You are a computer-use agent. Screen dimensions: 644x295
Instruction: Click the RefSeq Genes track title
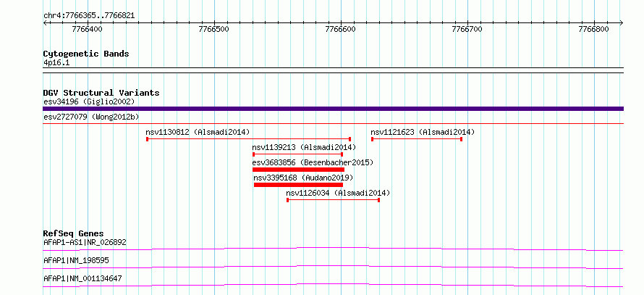[74, 233]
